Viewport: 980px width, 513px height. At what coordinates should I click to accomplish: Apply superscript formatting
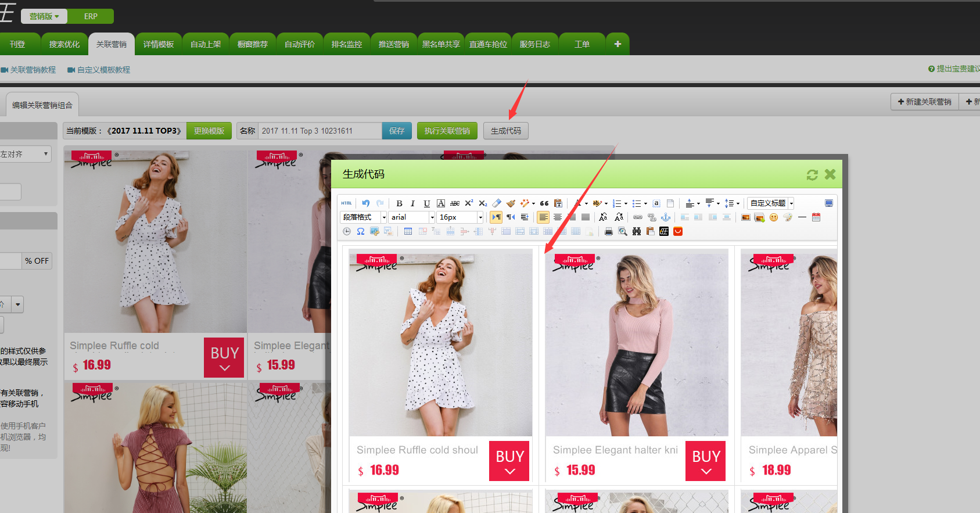pyautogui.click(x=469, y=203)
